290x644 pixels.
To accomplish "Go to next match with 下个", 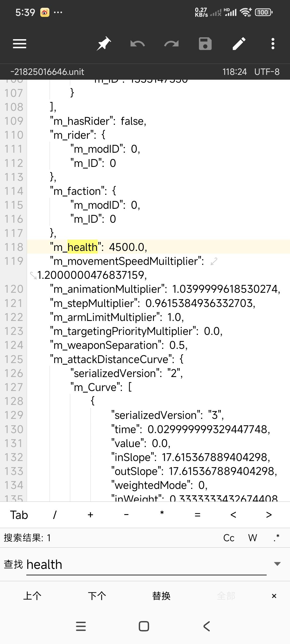I will coord(97,596).
